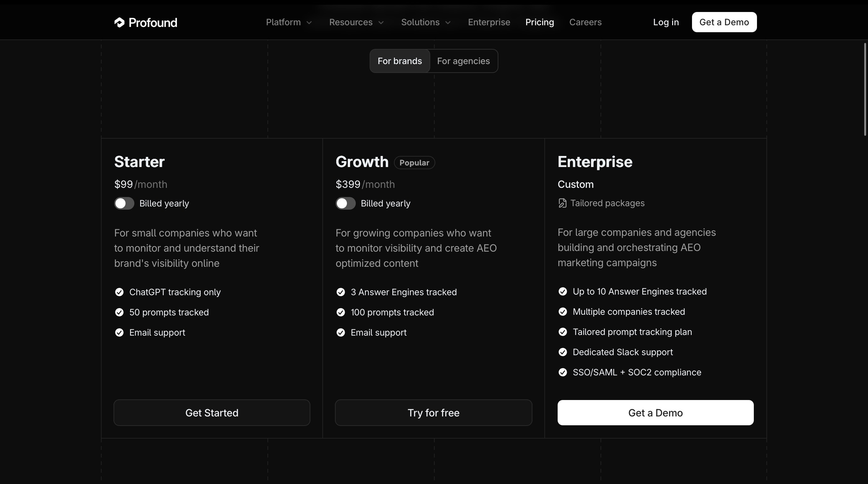Go to the Enterprise nav link
Viewport: 868px width, 484px height.
[x=489, y=22]
